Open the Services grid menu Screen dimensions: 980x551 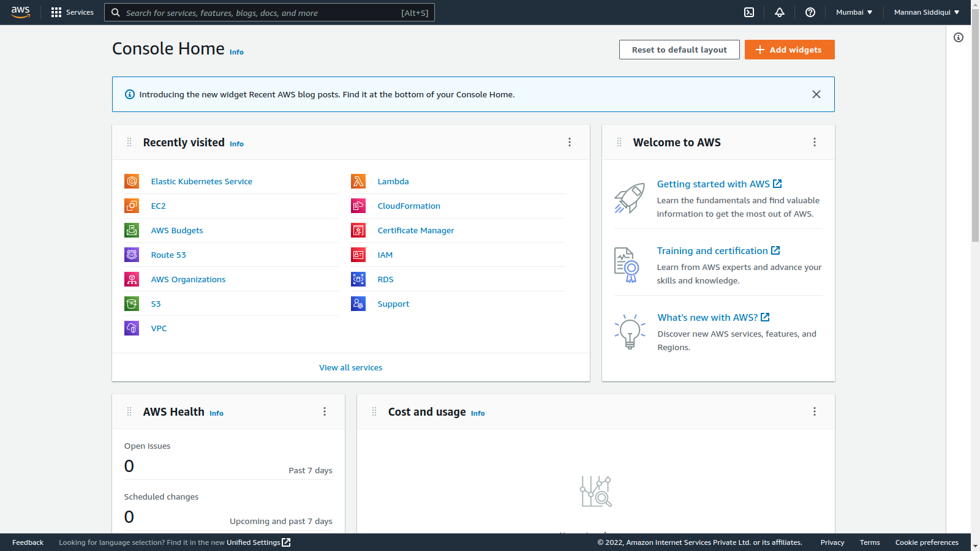tap(72, 12)
